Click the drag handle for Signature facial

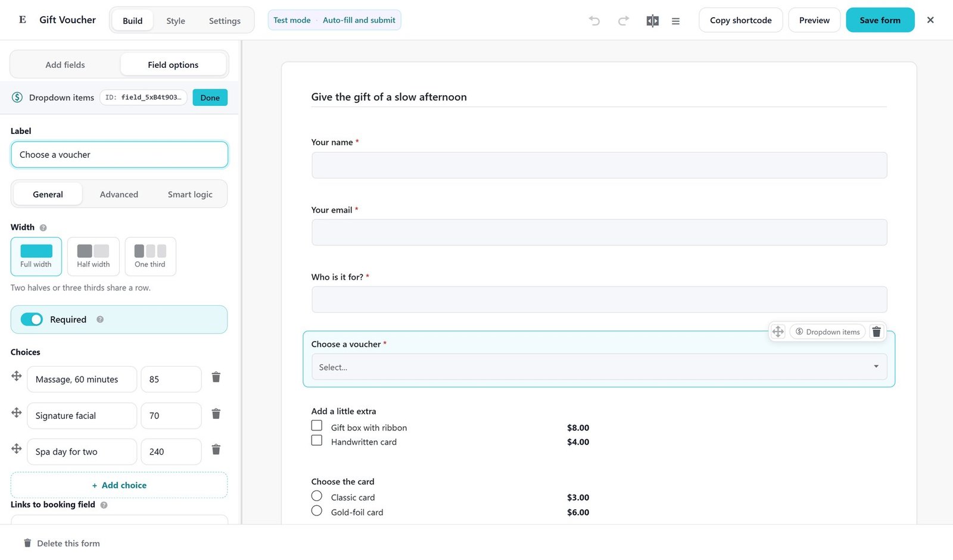[x=17, y=412]
